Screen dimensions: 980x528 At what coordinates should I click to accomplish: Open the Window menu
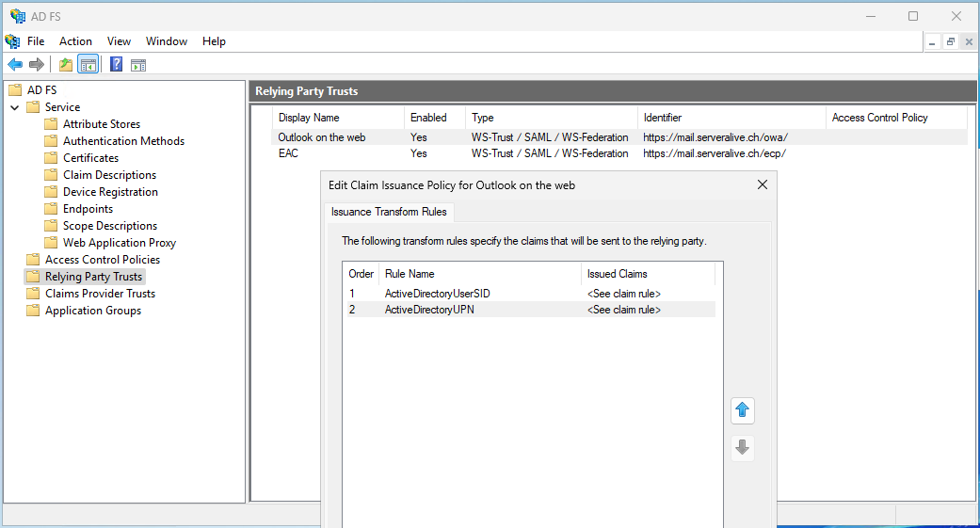point(167,41)
